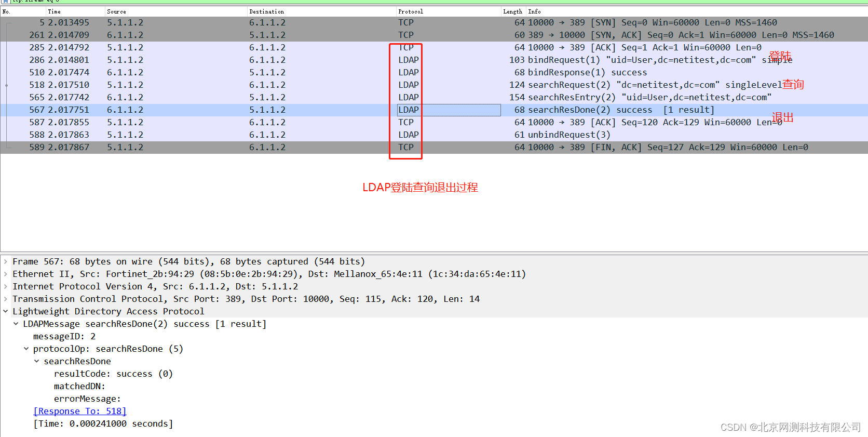Select packet 567 searchResDone(2) row

[x=434, y=110]
